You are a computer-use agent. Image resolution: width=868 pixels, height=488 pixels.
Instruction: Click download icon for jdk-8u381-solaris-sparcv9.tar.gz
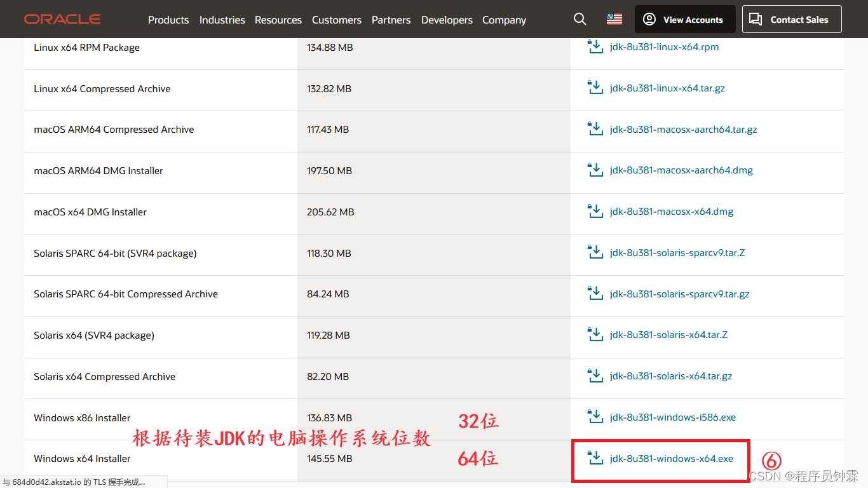pos(595,294)
